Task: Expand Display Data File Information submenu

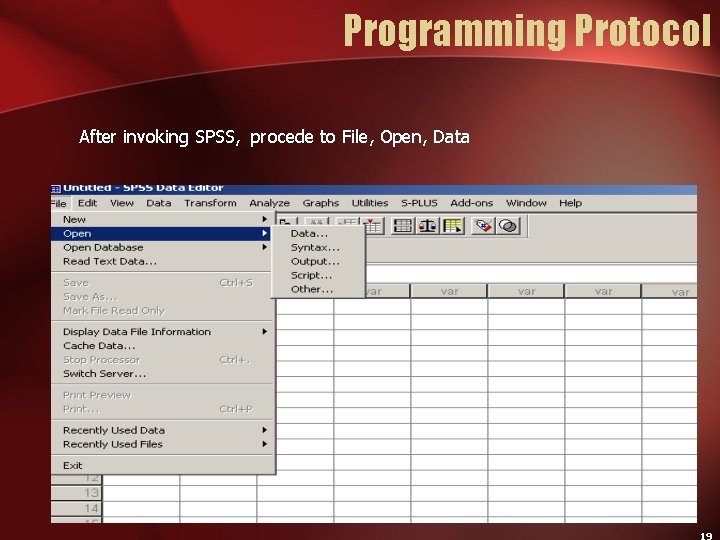Action: [x=163, y=332]
